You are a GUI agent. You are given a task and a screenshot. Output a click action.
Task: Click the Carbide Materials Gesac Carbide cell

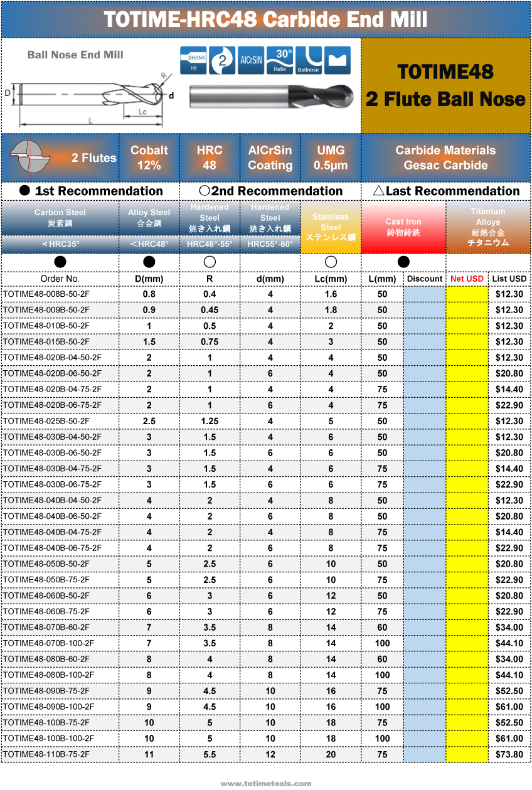tap(445, 157)
